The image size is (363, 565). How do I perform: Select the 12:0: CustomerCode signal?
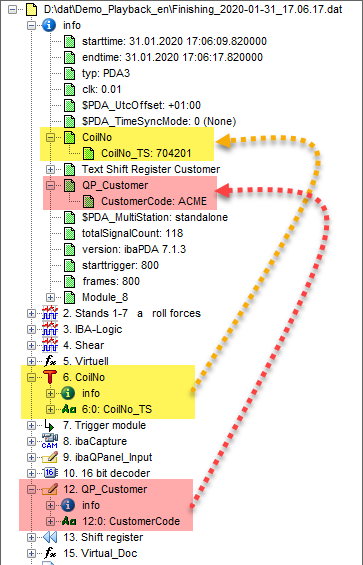point(131,521)
